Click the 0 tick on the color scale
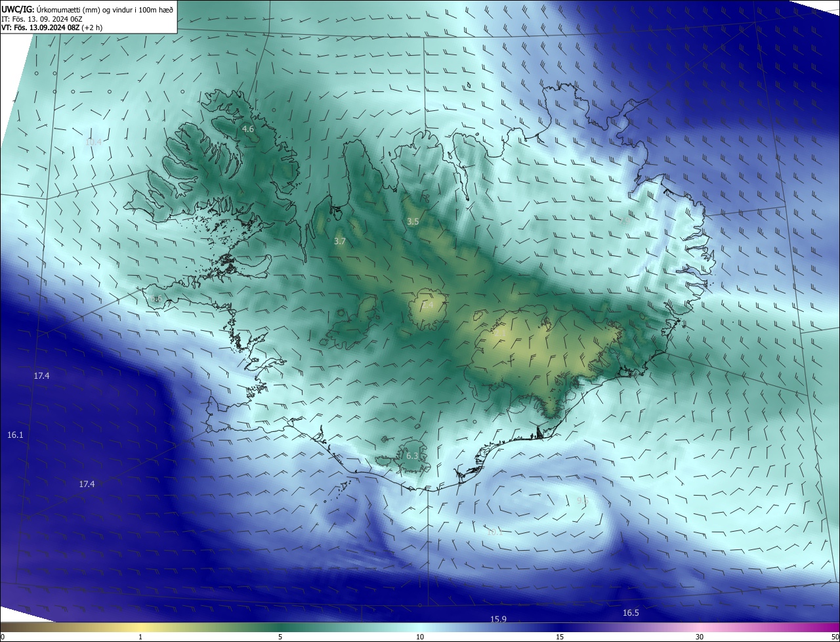This screenshot has height=642, width=840. coord(2,637)
